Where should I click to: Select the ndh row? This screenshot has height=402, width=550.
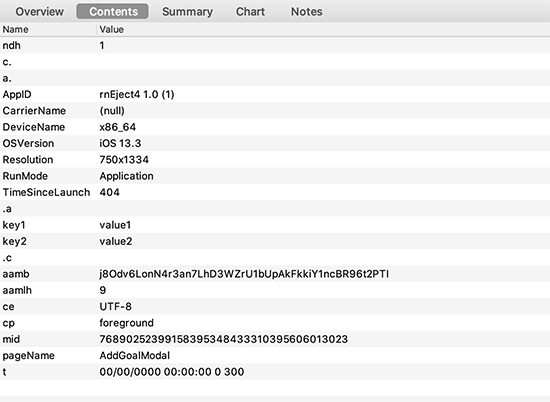[275, 46]
